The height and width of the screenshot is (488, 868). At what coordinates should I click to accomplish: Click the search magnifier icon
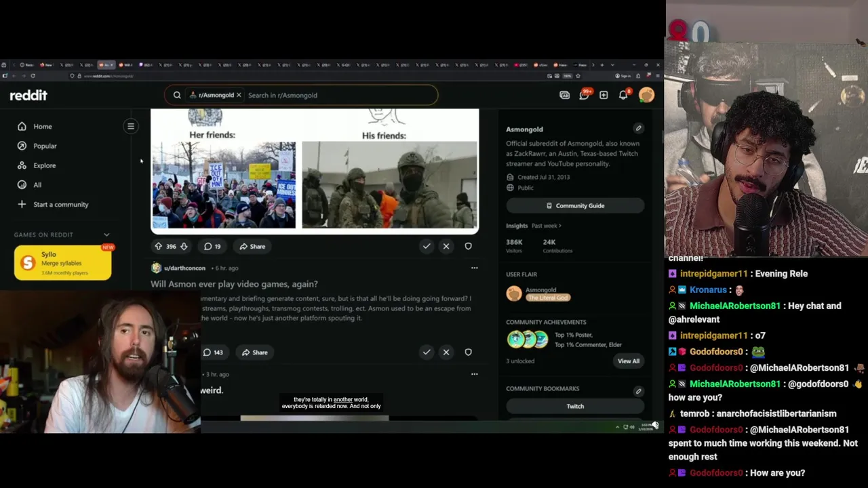point(177,96)
